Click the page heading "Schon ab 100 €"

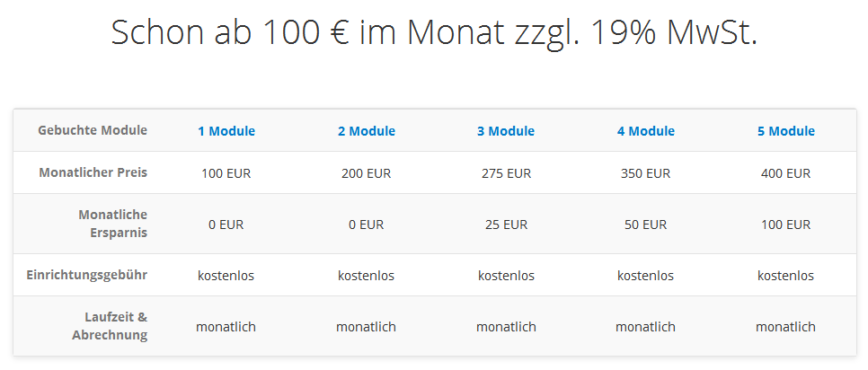pyautogui.click(x=434, y=33)
